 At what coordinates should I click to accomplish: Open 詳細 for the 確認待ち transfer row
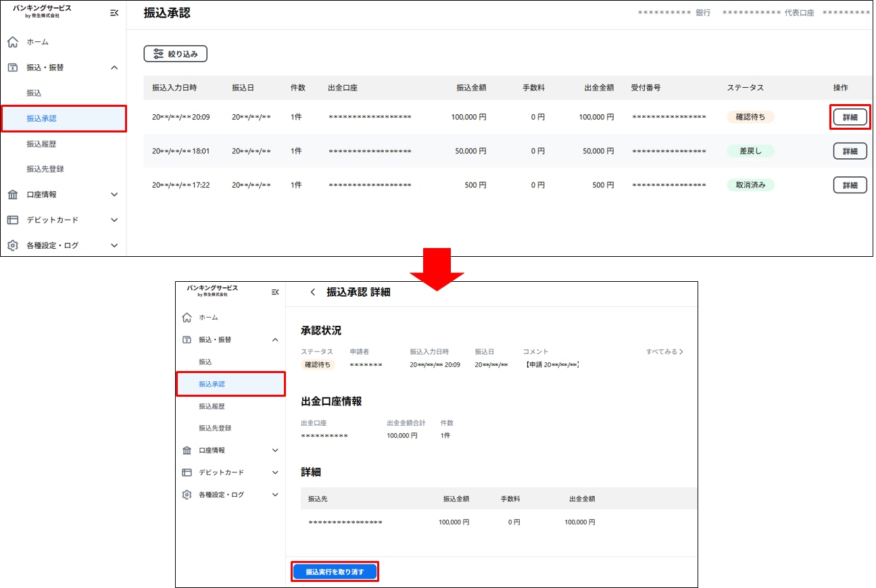pos(850,117)
